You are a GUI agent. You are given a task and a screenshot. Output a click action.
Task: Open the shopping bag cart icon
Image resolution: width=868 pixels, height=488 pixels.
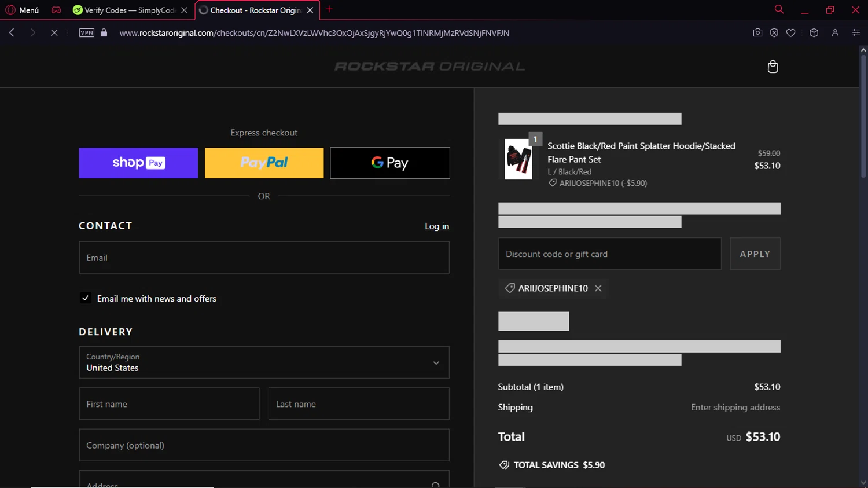pos(773,67)
